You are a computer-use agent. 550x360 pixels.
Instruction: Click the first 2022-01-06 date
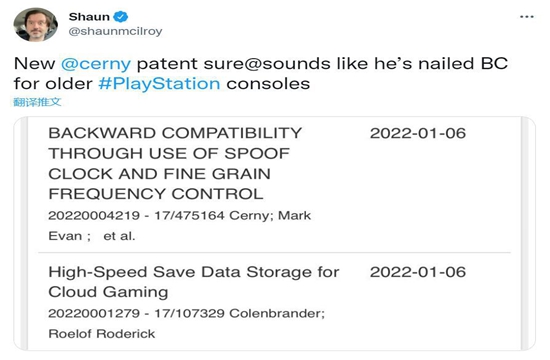tap(418, 133)
